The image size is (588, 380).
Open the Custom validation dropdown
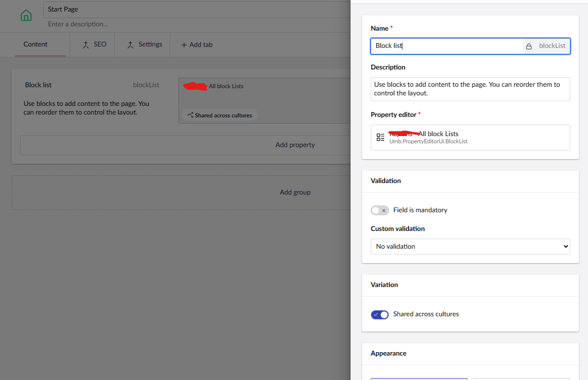tap(470, 246)
